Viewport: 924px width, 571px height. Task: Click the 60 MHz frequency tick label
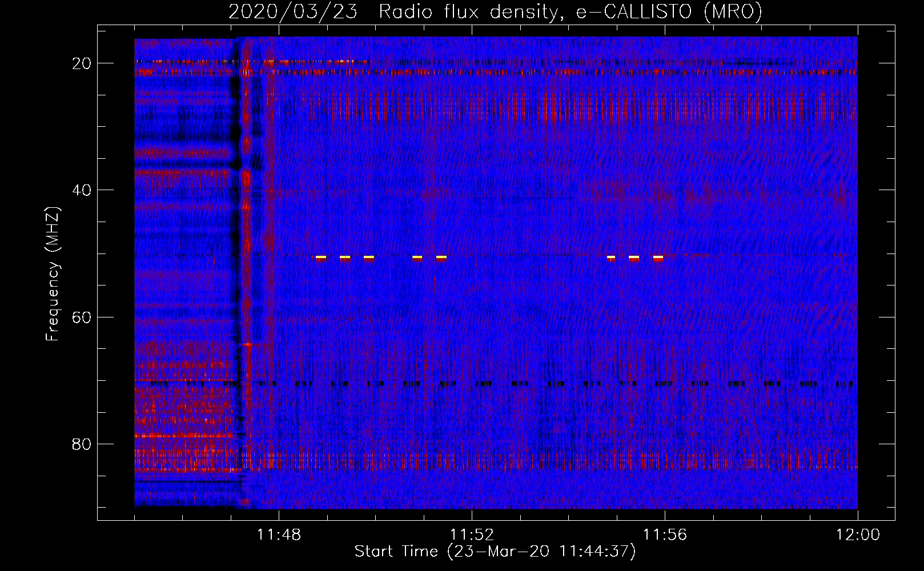pos(82,317)
